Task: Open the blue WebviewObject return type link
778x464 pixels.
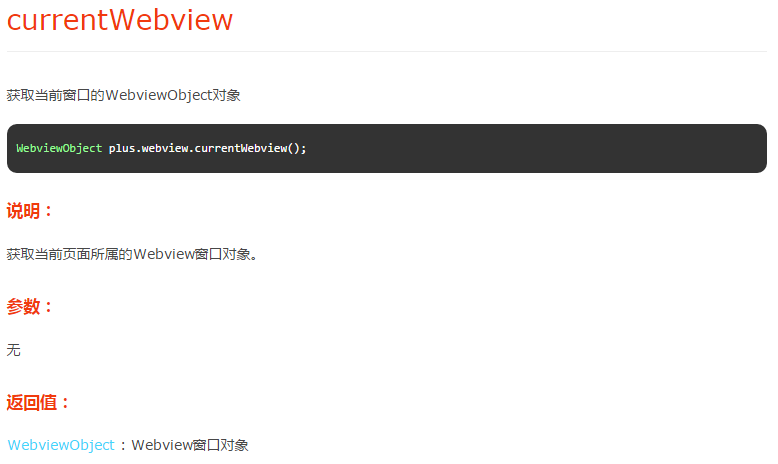Action: [61, 445]
